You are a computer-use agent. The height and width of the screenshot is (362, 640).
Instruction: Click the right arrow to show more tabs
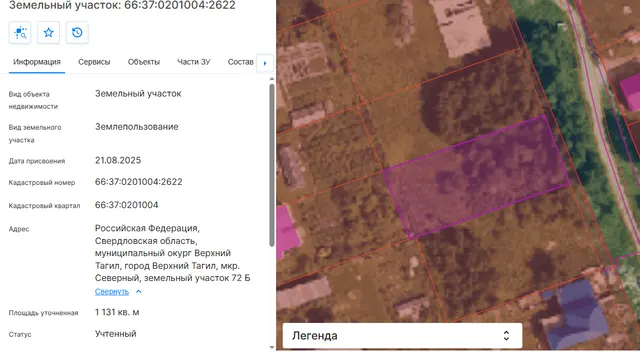(x=265, y=63)
